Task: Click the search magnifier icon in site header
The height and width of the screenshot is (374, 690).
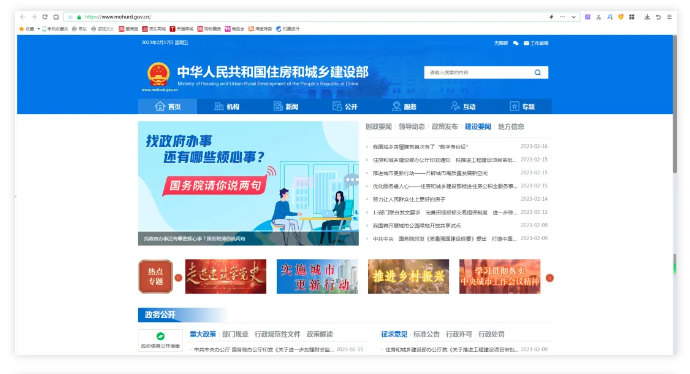Action: [538, 73]
